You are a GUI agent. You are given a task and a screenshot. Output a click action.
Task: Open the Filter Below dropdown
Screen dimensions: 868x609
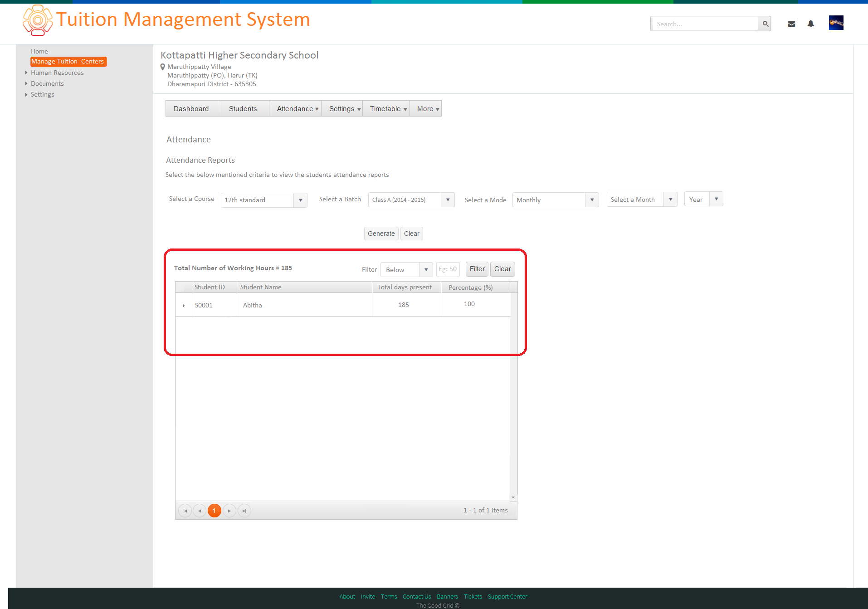tap(407, 269)
